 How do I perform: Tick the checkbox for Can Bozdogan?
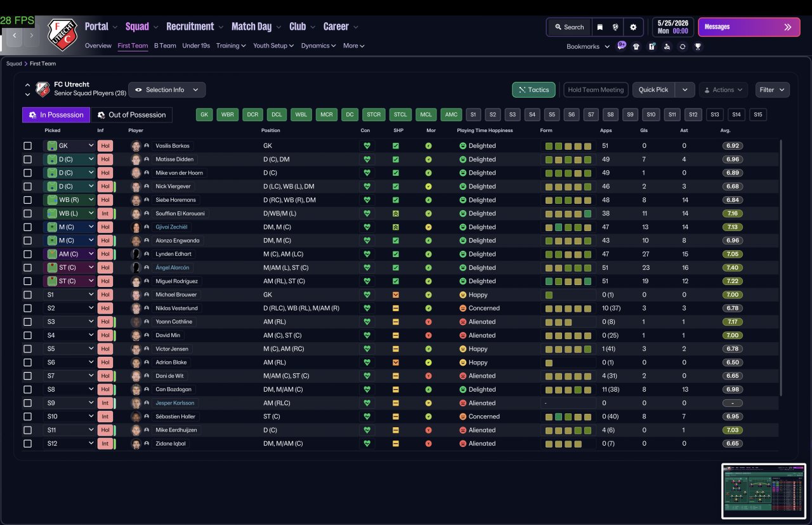tap(27, 390)
